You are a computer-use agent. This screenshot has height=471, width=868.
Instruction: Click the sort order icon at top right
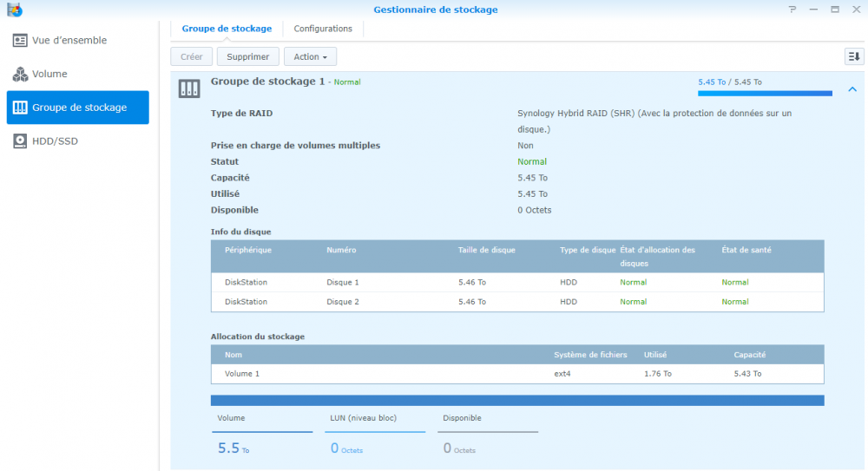854,56
